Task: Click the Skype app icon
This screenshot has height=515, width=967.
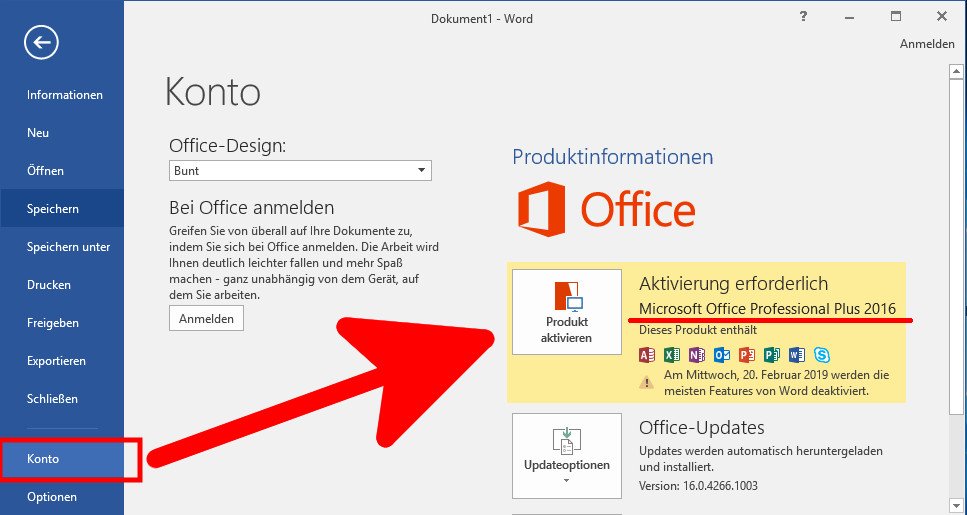Action: [821, 355]
